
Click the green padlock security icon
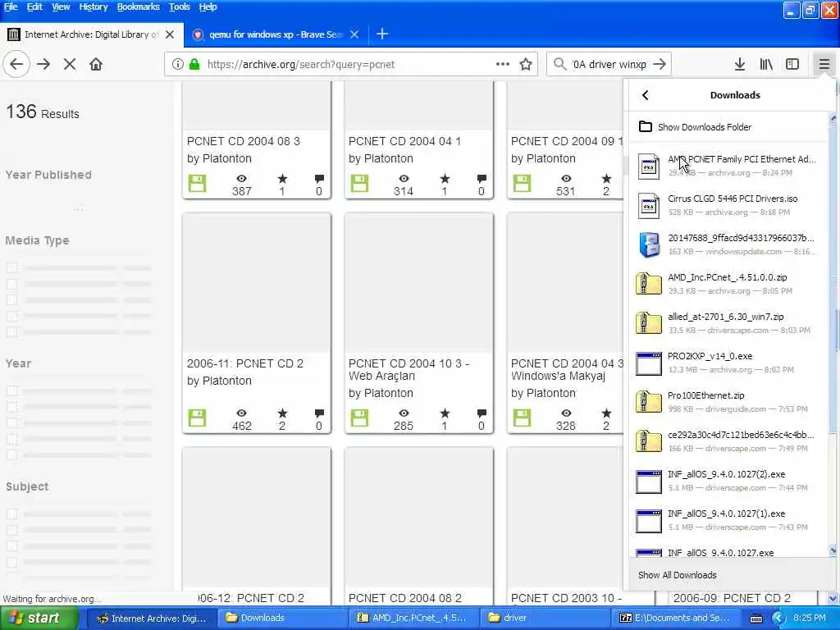pos(194,64)
